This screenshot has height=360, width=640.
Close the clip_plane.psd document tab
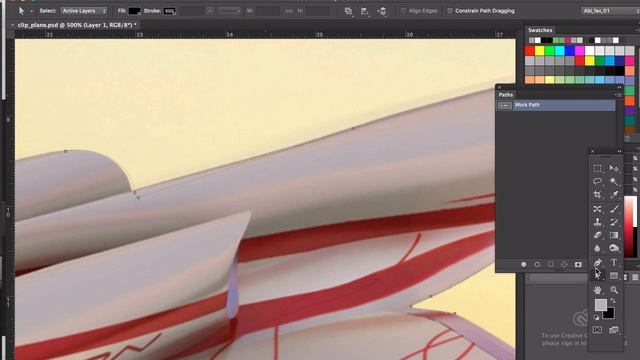coord(12,25)
